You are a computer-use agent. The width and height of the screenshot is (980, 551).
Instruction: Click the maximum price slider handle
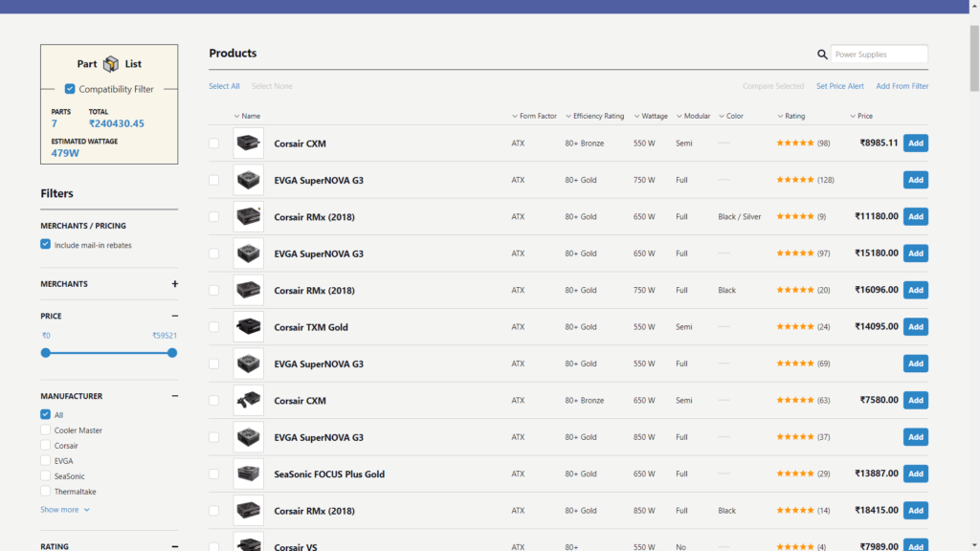172,353
